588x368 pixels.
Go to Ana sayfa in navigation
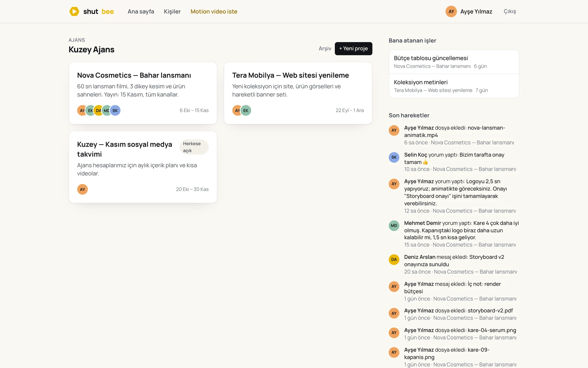[x=141, y=11]
